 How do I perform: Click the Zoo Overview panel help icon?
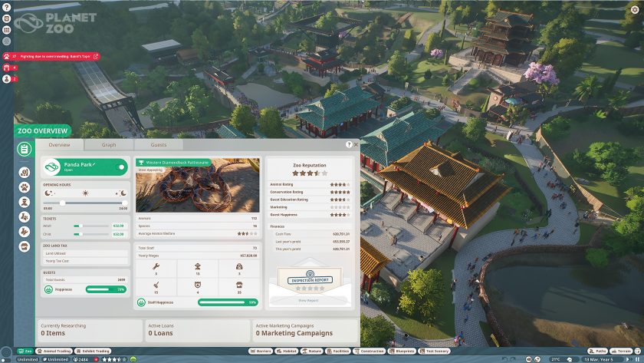(349, 145)
